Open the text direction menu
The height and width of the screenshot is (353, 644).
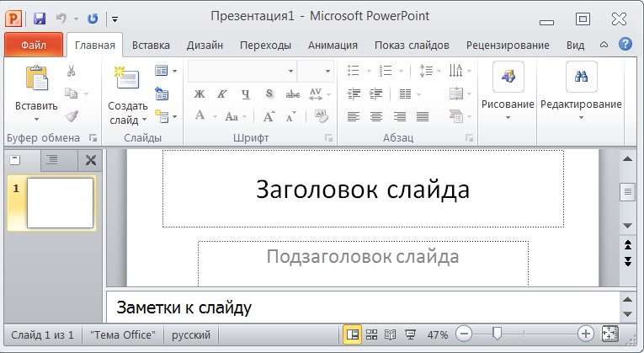coord(460,71)
